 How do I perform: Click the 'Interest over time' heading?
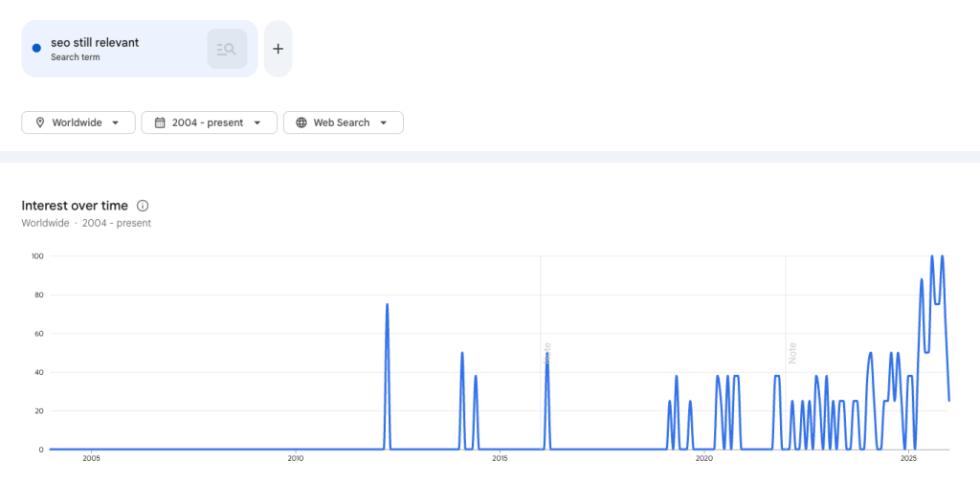click(x=75, y=206)
